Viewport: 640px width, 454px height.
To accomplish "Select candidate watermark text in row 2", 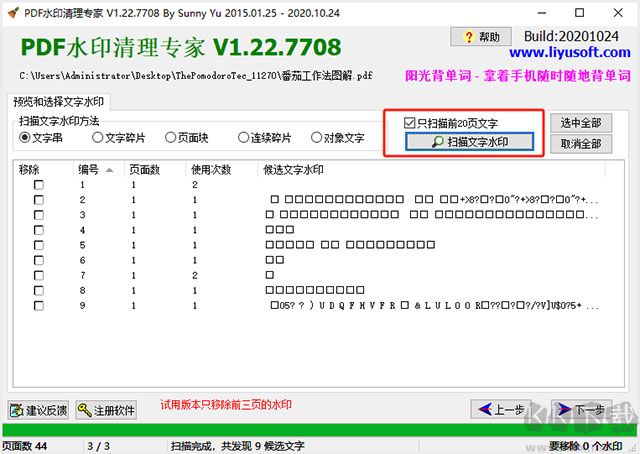I will pos(434,200).
